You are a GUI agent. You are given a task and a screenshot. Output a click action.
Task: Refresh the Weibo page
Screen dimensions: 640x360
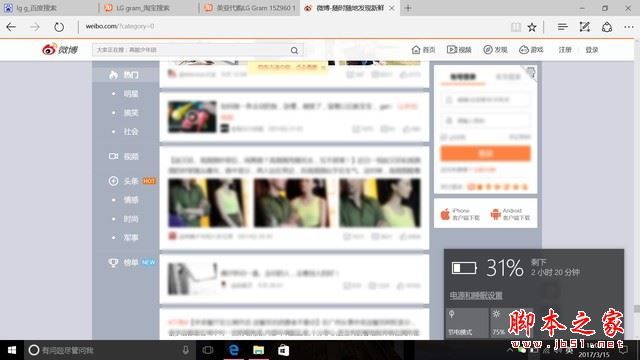(x=59, y=27)
